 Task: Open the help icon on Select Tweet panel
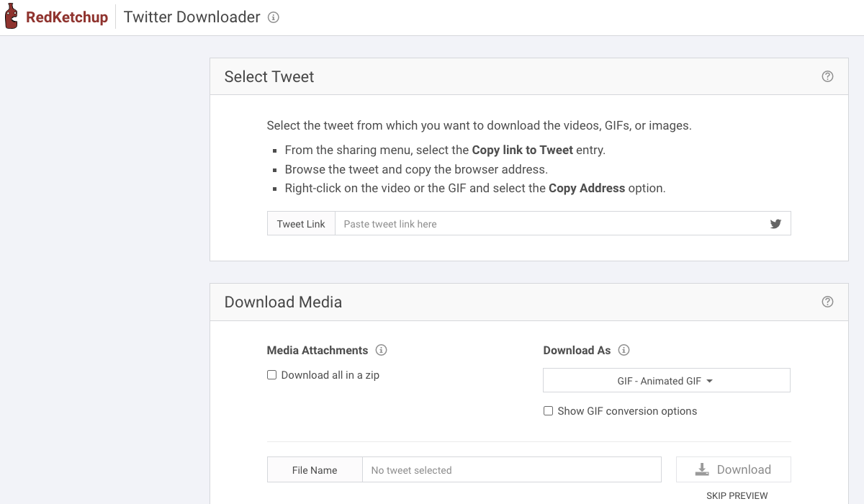[x=827, y=76]
